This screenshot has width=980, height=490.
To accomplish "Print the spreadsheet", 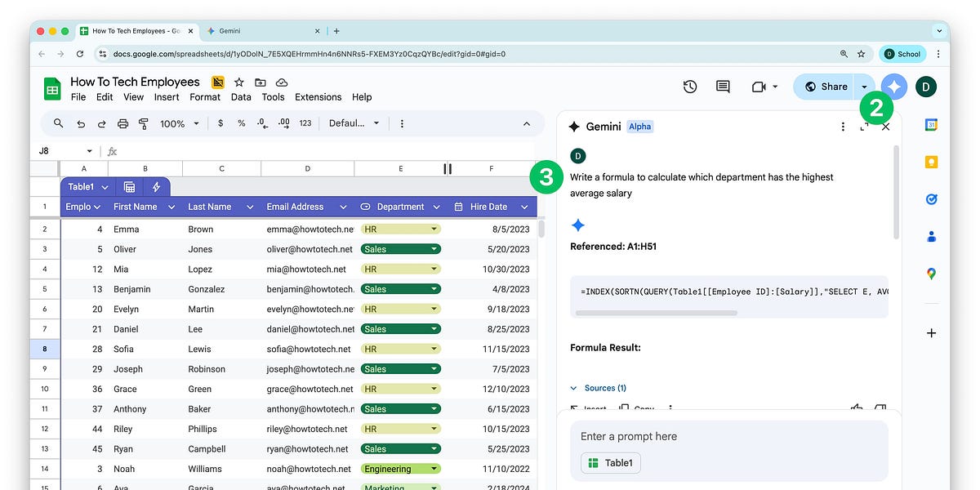I will pos(123,123).
